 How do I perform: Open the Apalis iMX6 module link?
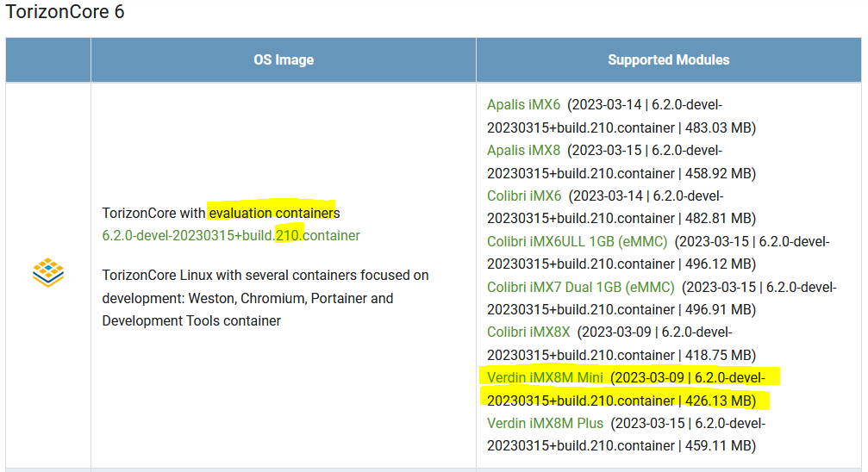click(524, 104)
